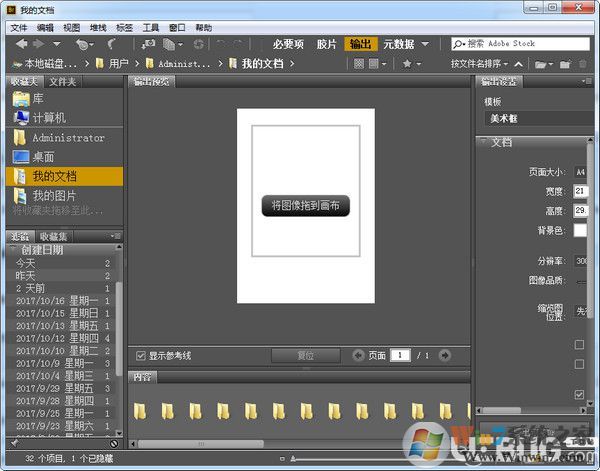Go to the next page arrow in preview
Screen dimensions: 600x471
[x=445, y=355]
